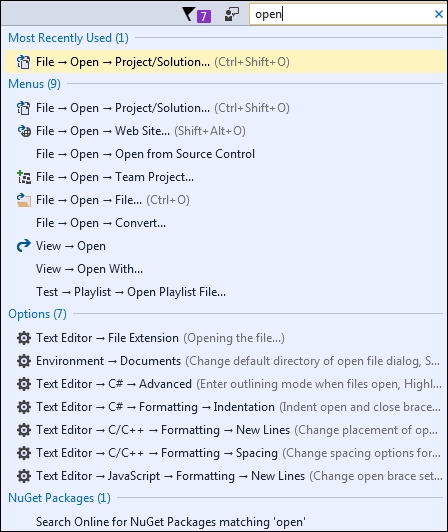
Task: Open the send feedback icon
Action: 232,15
